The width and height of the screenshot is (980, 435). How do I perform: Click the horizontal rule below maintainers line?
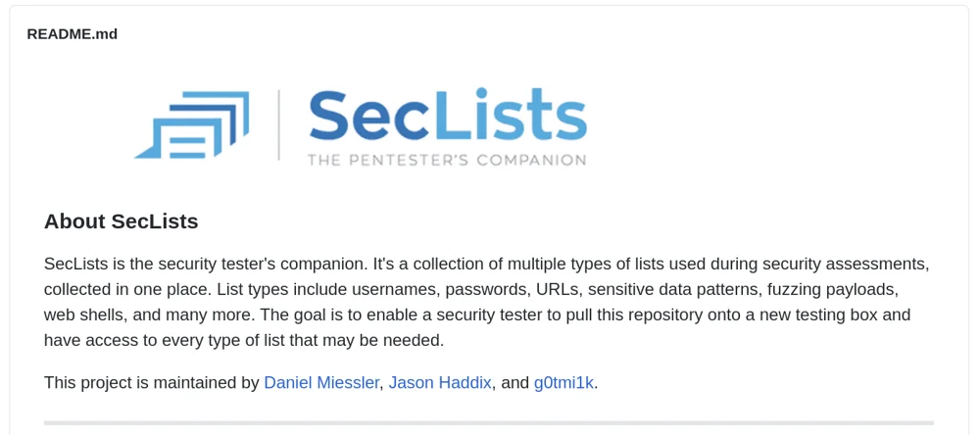pyautogui.click(x=488, y=423)
